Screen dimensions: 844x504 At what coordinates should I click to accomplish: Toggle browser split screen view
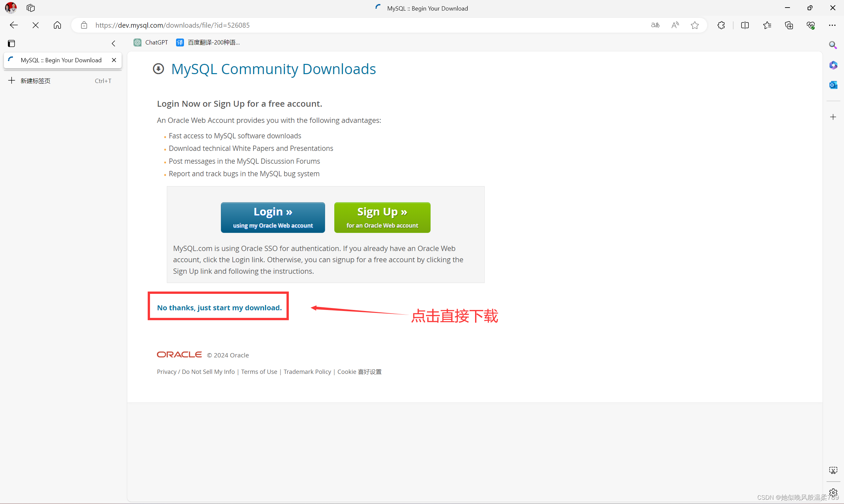(x=745, y=25)
